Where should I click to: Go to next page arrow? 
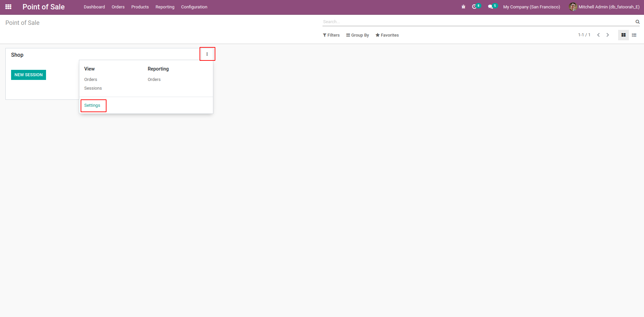[607, 35]
